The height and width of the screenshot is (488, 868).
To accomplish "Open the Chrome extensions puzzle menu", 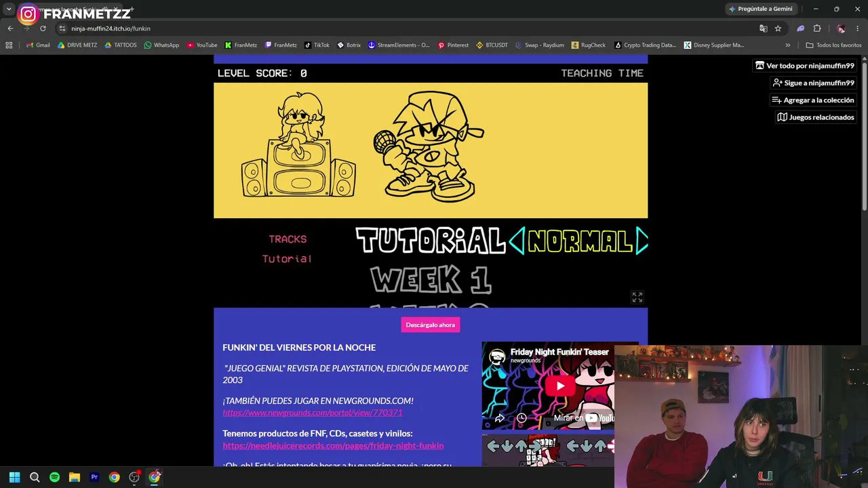I will 817,28.
